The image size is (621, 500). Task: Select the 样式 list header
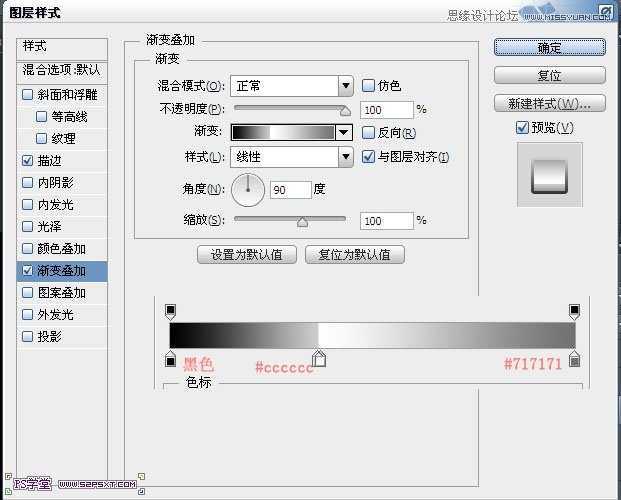(62, 49)
